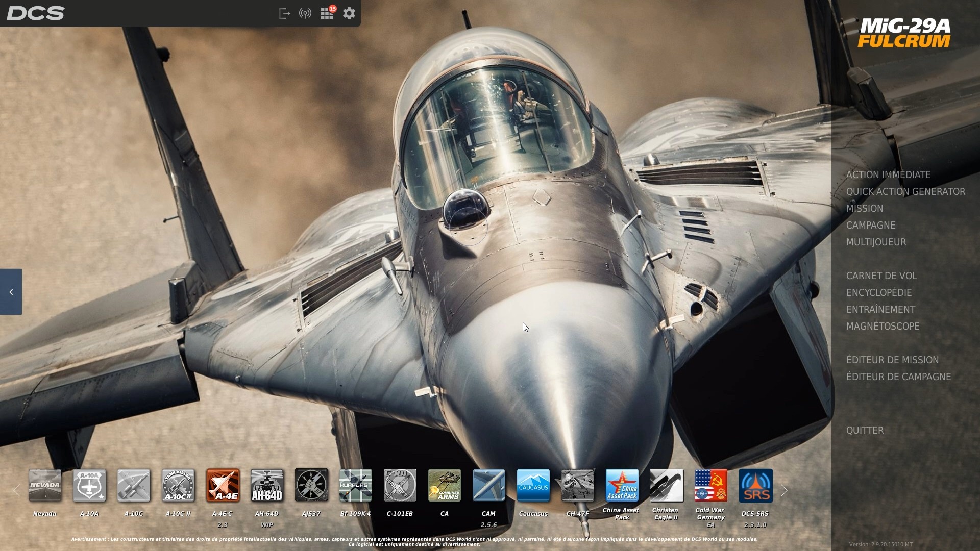Open ÉDITEUR DE MISSION
The width and height of the screenshot is (980, 551).
892,360
